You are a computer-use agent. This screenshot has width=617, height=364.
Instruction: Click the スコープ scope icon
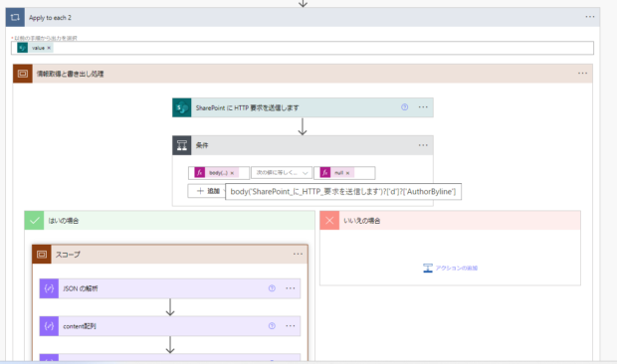42,255
